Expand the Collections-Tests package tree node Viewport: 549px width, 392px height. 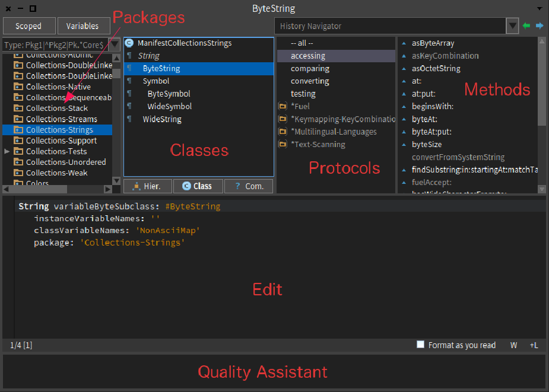tap(7, 152)
